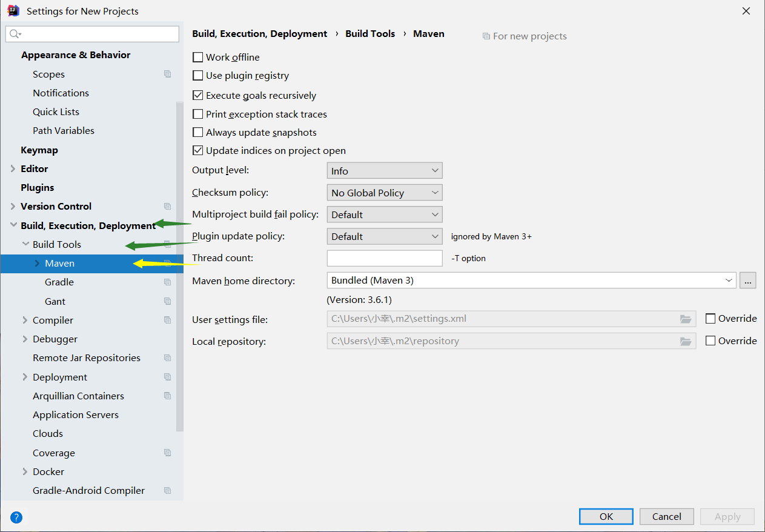Screen dimensions: 765x532
Task: Click the project-level icon beside Version Control
Action: click(168, 206)
